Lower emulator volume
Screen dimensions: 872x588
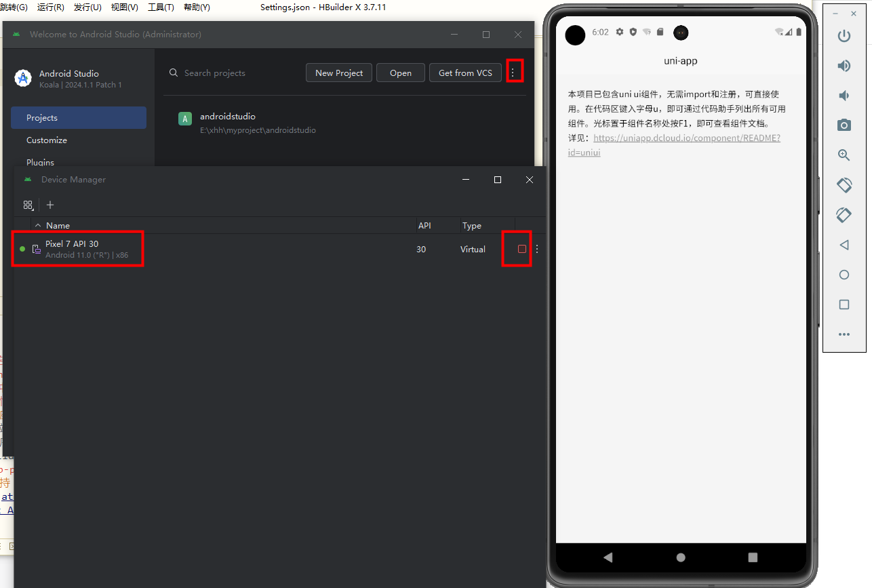tap(844, 96)
